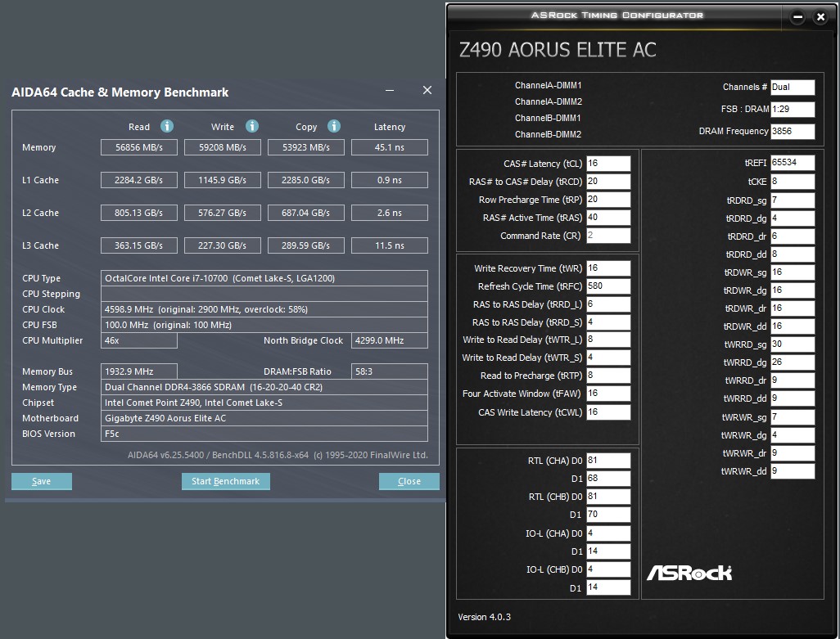Click the Memory Bus 1932.9 MHz field

click(138, 371)
